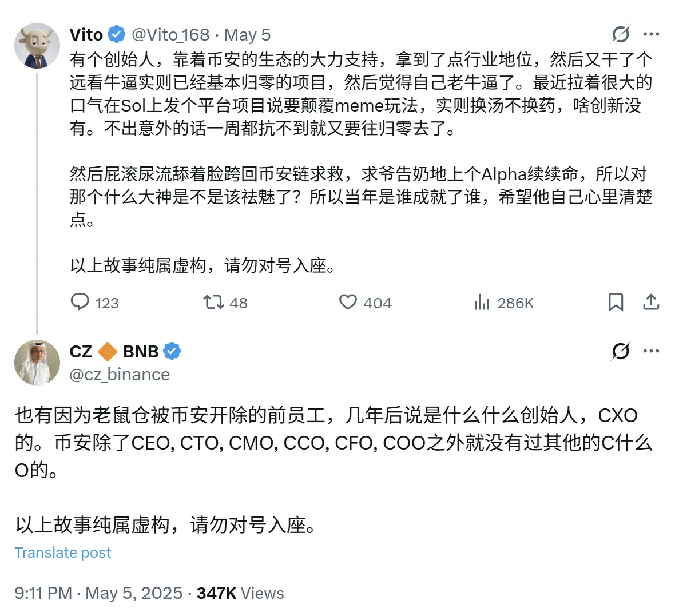Click the CZ BNB display name

[x=114, y=351]
